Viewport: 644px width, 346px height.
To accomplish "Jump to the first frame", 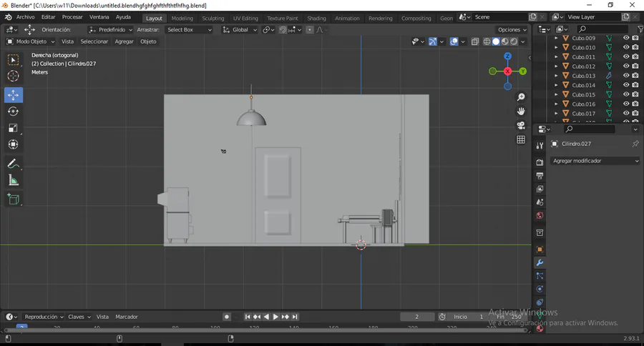I will (248, 317).
